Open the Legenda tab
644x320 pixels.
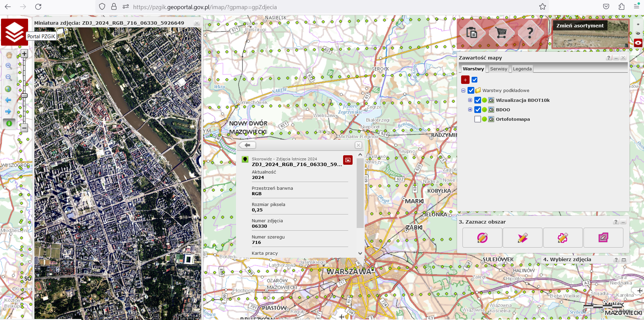pos(522,69)
